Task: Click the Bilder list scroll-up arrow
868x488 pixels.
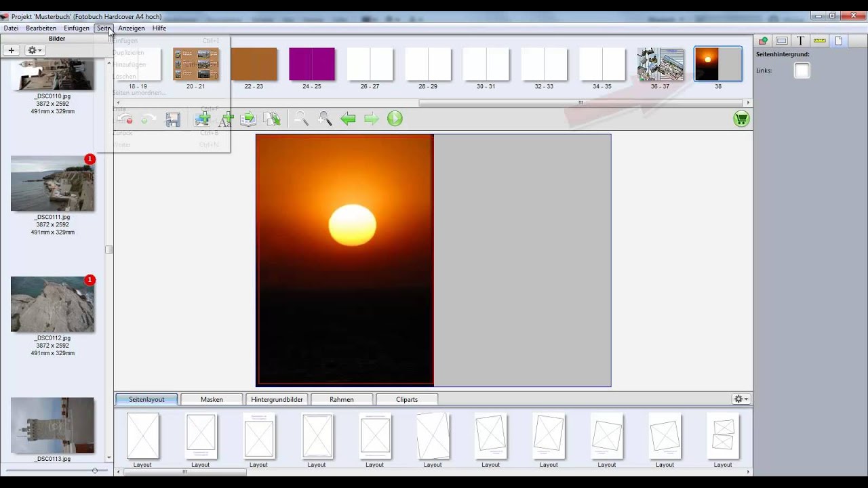Action: click(x=108, y=63)
